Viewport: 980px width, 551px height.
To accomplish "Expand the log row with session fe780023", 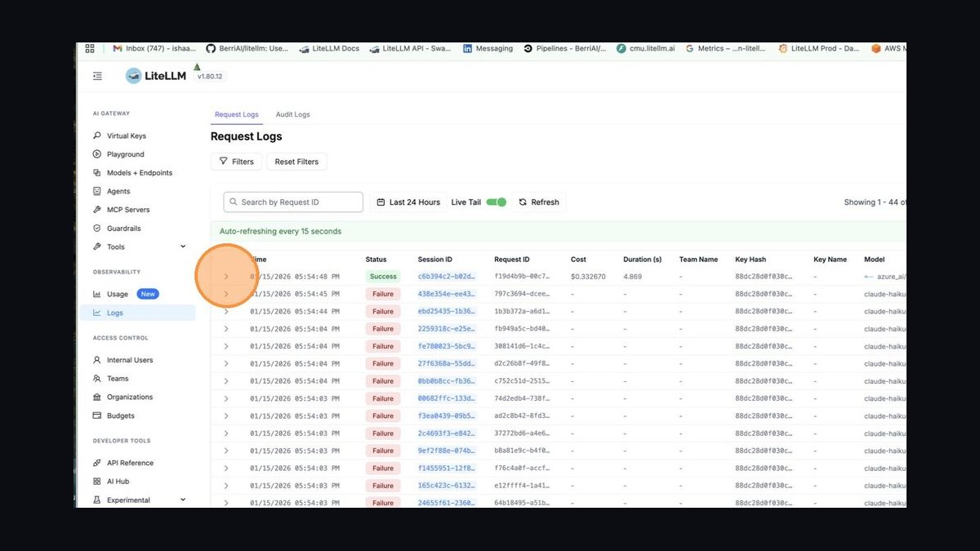I will (x=226, y=346).
